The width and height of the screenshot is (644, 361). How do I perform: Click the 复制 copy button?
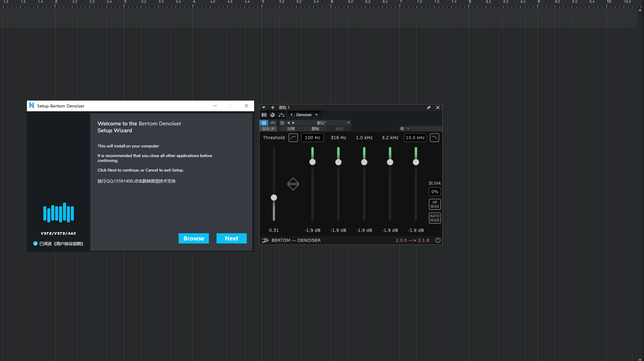coord(315,129)
